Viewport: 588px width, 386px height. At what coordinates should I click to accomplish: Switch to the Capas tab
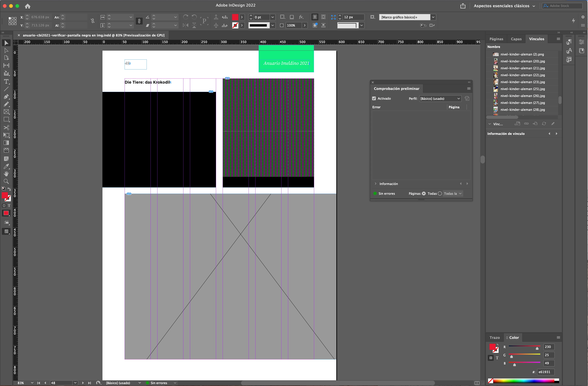pos(516,39)
